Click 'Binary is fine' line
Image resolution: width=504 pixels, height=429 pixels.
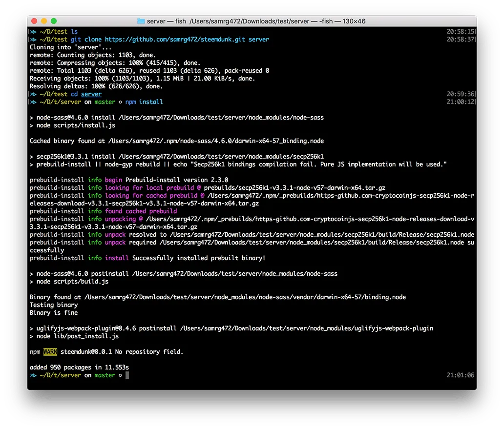coord(54,312)
